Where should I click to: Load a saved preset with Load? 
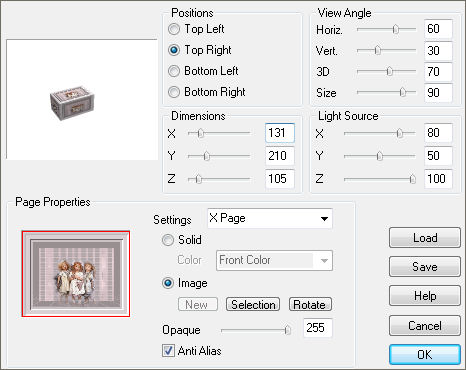pos(425,238)
